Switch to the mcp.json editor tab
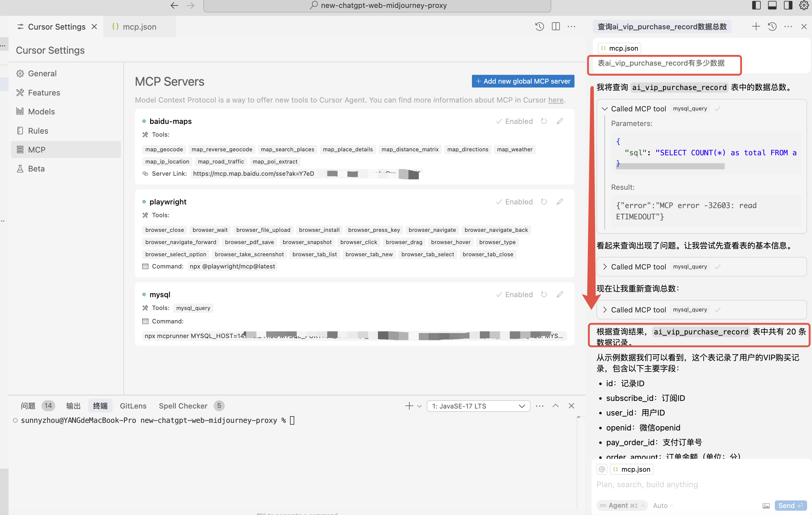Image resolution: width=812 pixels, height=515 pixels. [139, 27]
